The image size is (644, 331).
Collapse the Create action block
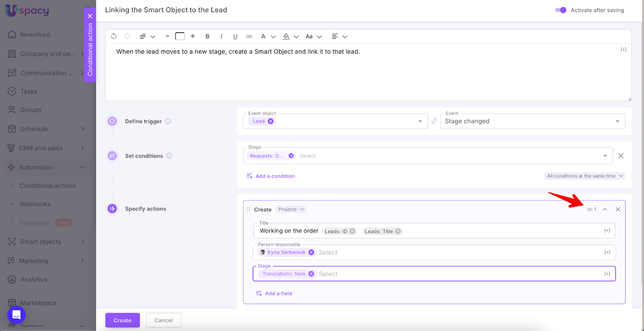pos(605,209)
